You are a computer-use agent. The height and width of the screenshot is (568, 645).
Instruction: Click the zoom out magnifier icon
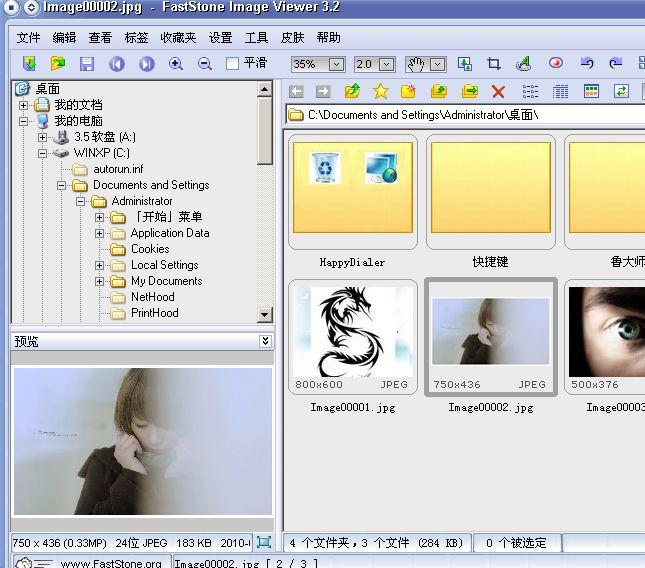pos(204,64)
